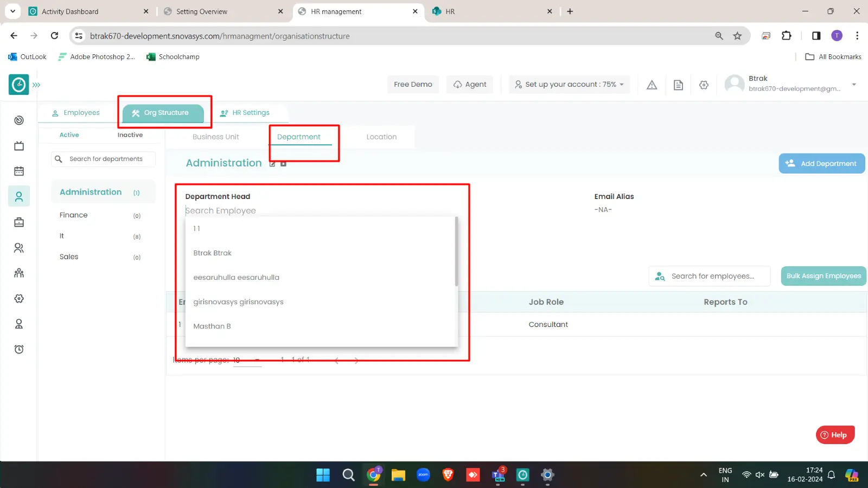
Task: Click the warning triangle alert icon
Action: click(652, 85)
